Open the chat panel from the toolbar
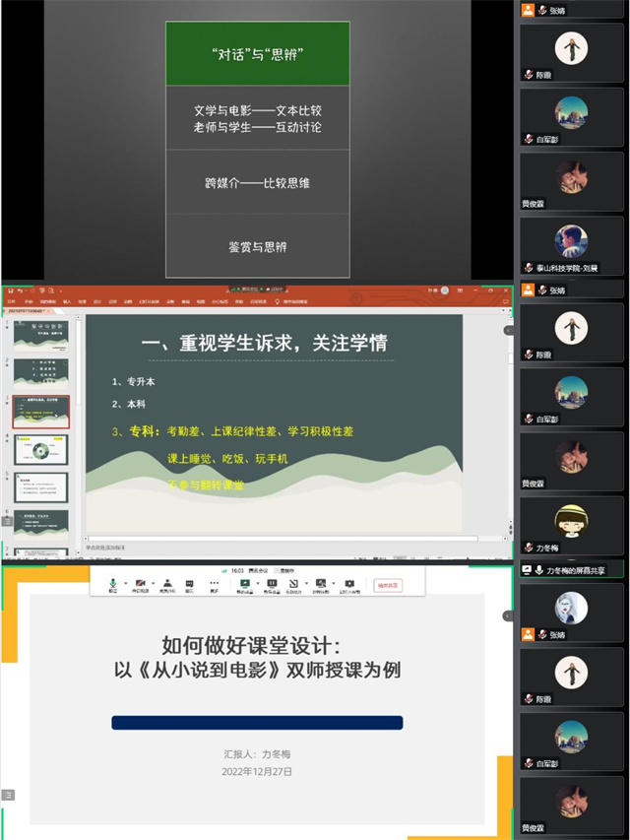This screenshot has width=630, height=840. [x=190, y=585]
